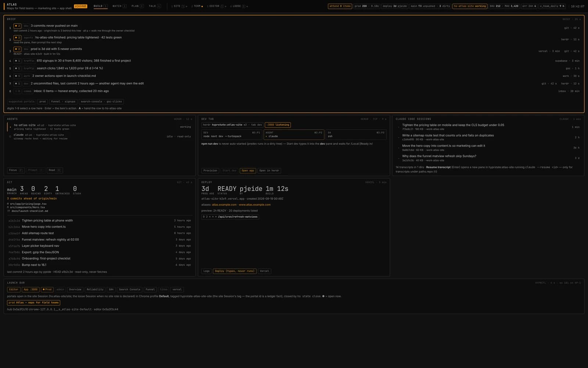
Task: Open the PLAN tab
Action: pyautogui.click(x=137, y=6)
